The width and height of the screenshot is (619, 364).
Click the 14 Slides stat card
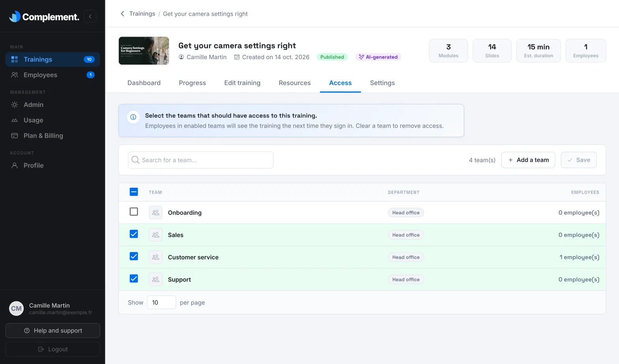pos(492,50)
